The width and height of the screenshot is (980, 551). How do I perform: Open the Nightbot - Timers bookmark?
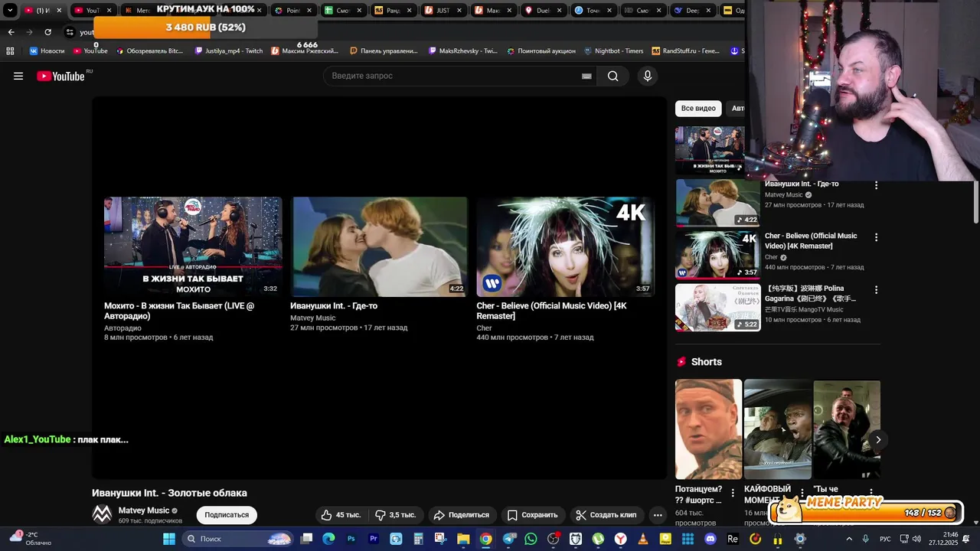pyautogui.click(x=613, y=51)
